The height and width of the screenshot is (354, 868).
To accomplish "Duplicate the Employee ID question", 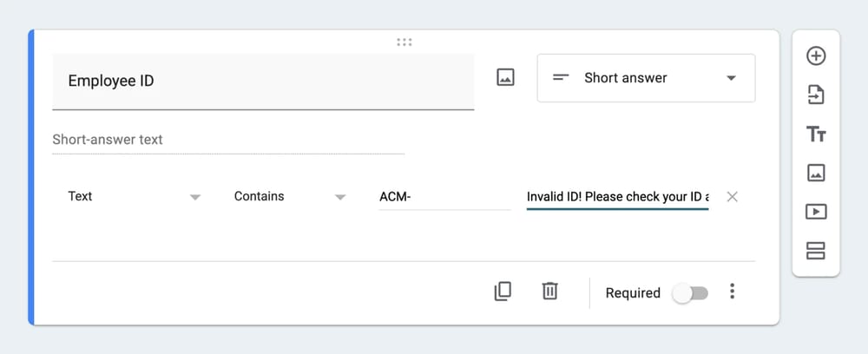I will tap(503, 292).
